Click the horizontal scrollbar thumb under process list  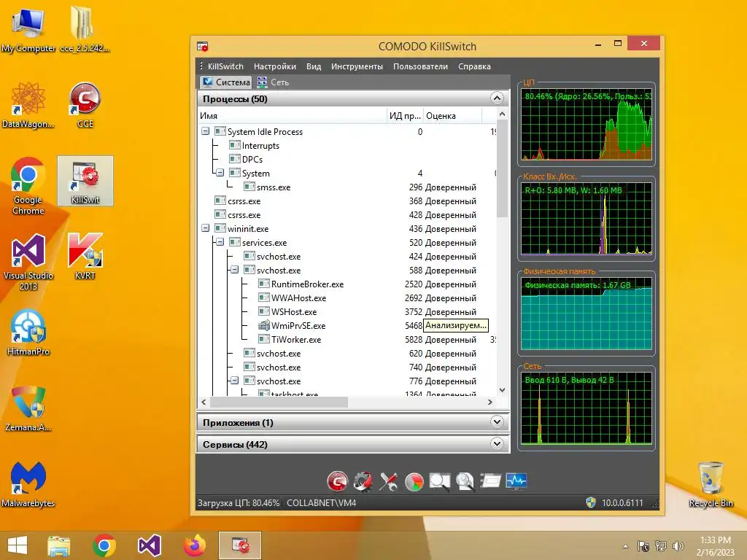point(279,402)
